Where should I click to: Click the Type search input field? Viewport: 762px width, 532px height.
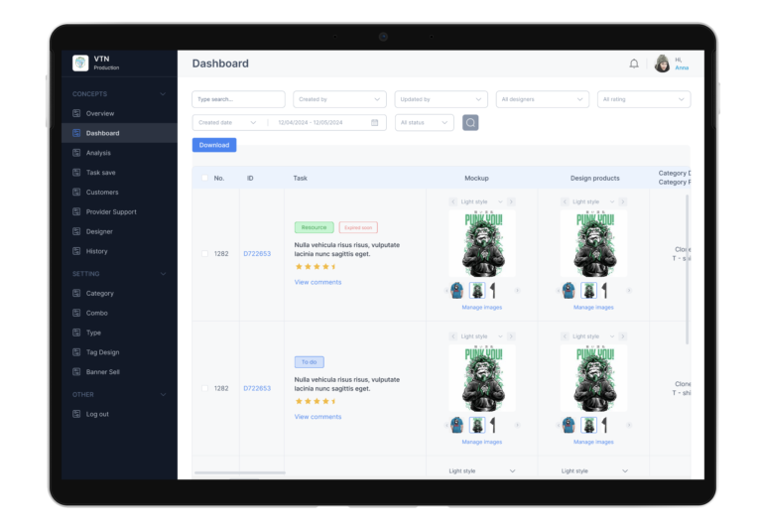coord(238,99)
